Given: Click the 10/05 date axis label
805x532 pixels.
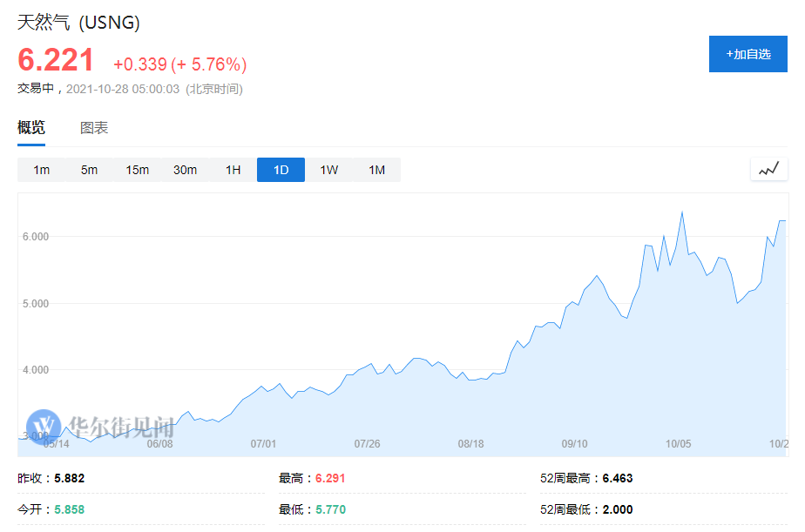Looking at the screenshot, I should tap(678, 444).
